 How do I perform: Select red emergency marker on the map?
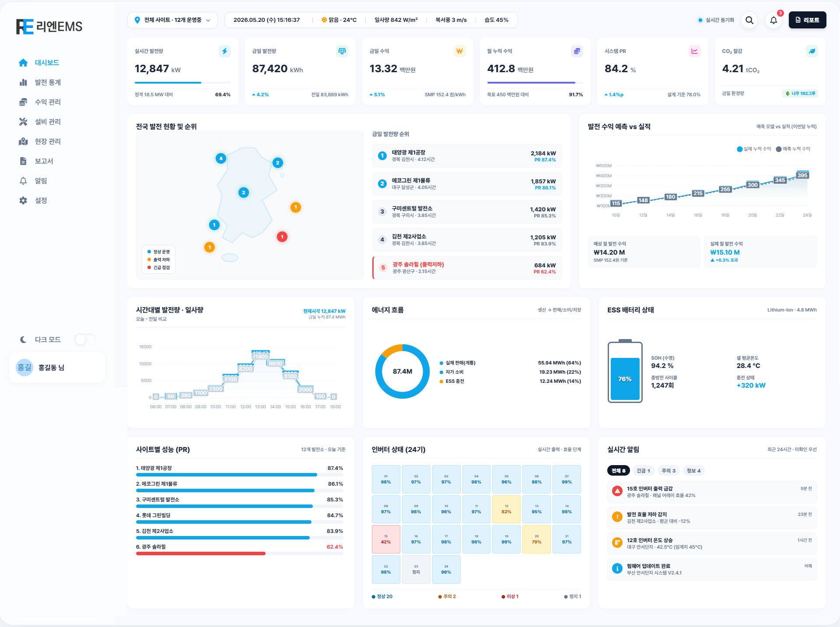[282, 237]
